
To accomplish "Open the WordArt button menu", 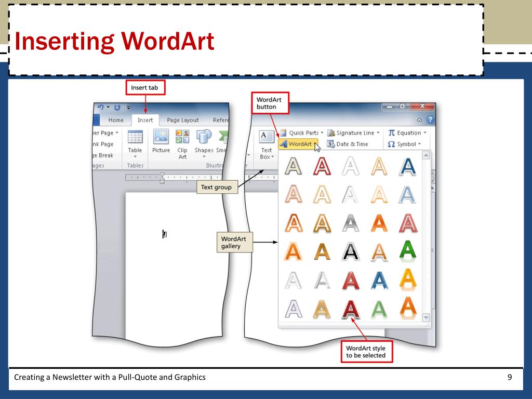I will click(x=299, y=144).
